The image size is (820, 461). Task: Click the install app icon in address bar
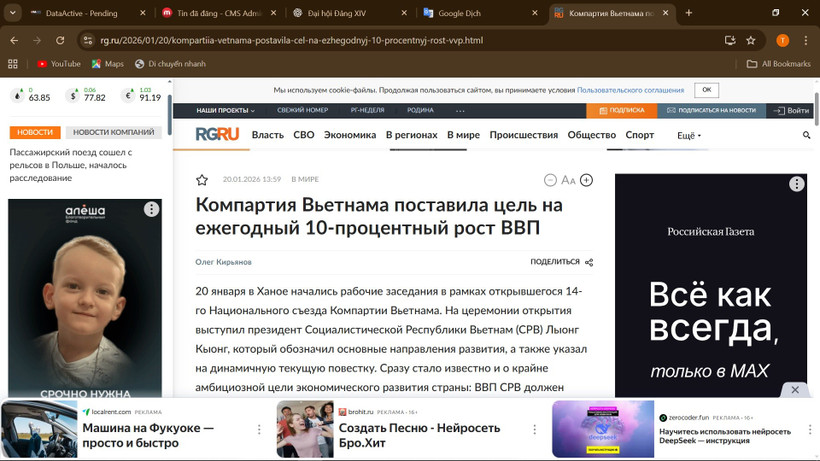(x=730, y=40)
